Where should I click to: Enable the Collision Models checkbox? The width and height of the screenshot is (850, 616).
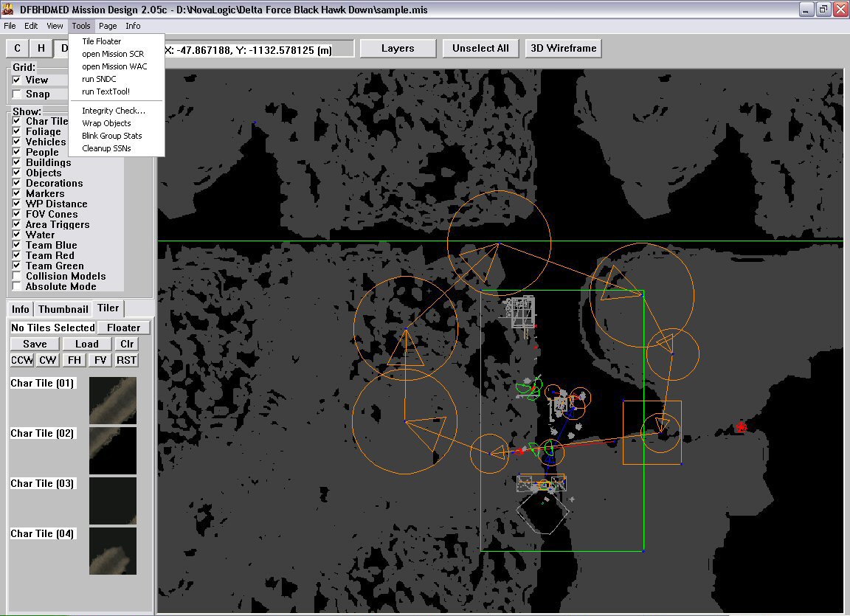click(x=17, y=276)
